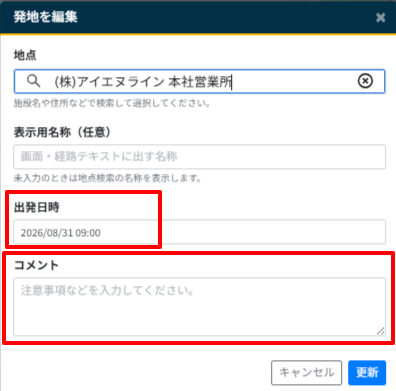
Task: Click the 発地を編集 dialog title text
Action: point(45,17)
